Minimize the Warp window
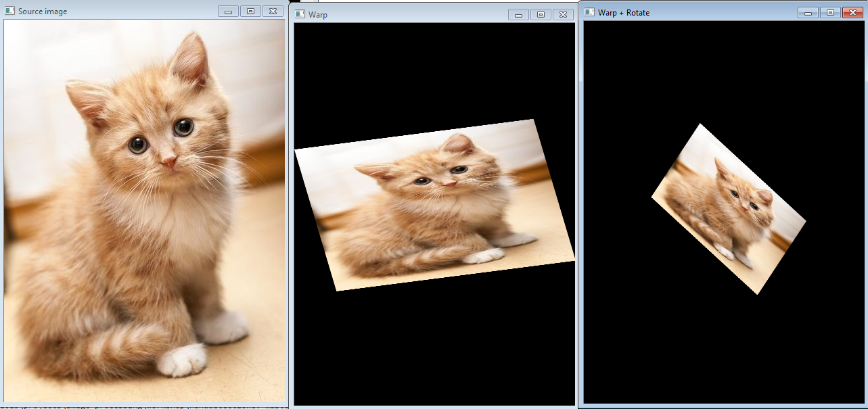The width and height of the screenshot is (868, 409). [518, 15]
